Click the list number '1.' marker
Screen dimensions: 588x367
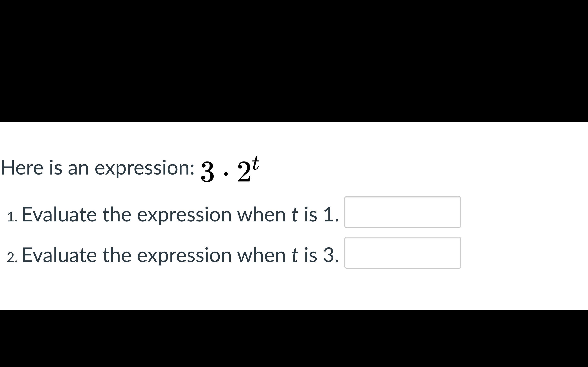[x=12, y=217]
